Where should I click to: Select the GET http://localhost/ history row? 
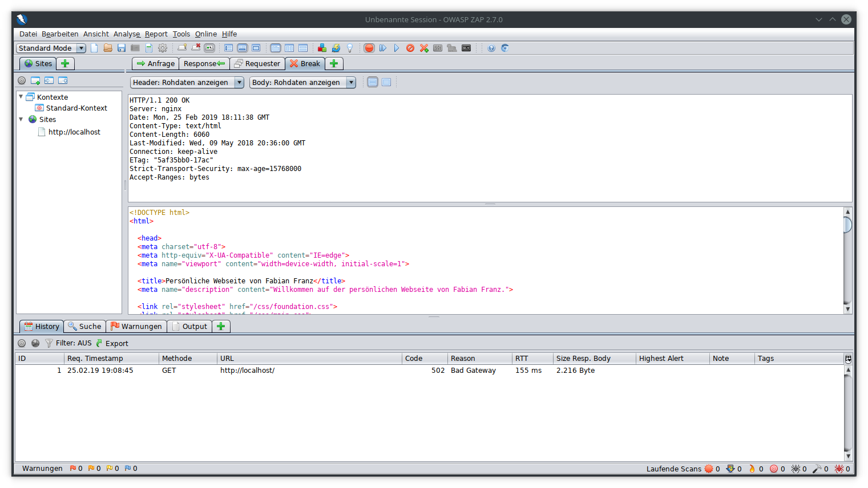(x=247, y=370)
